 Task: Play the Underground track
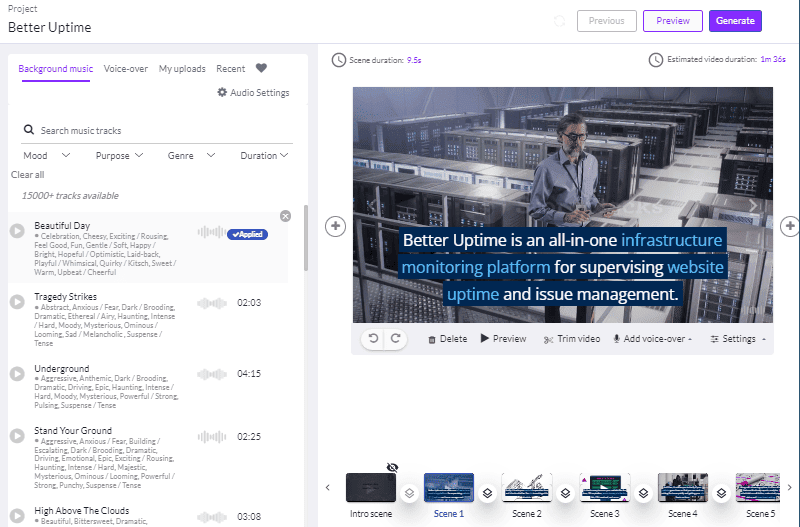pyautogui.click(x=17, y=373)
